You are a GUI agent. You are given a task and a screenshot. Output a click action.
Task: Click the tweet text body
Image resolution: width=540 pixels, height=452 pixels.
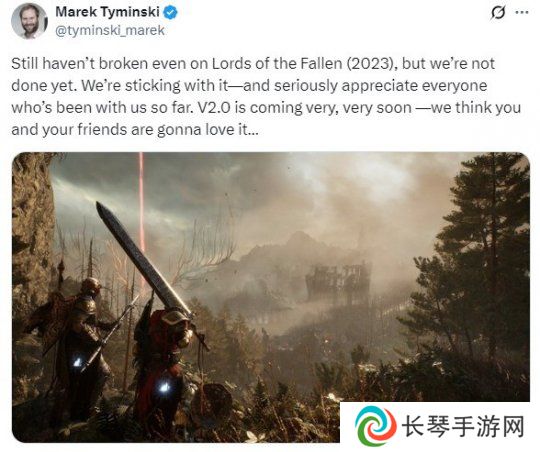coord(266,96)
